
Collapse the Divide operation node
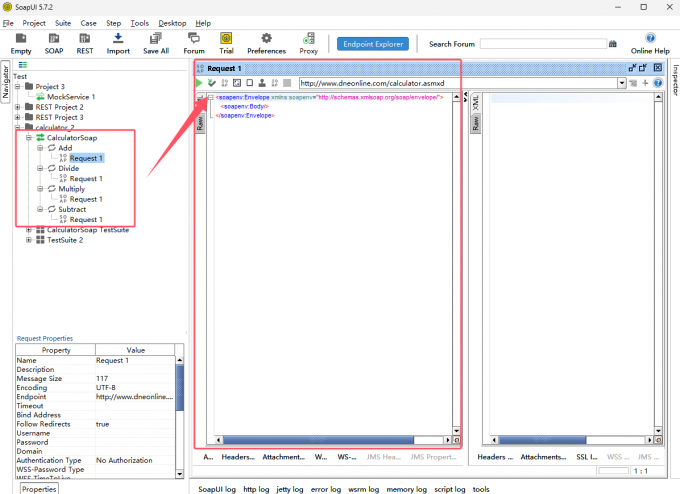(40, 168)
